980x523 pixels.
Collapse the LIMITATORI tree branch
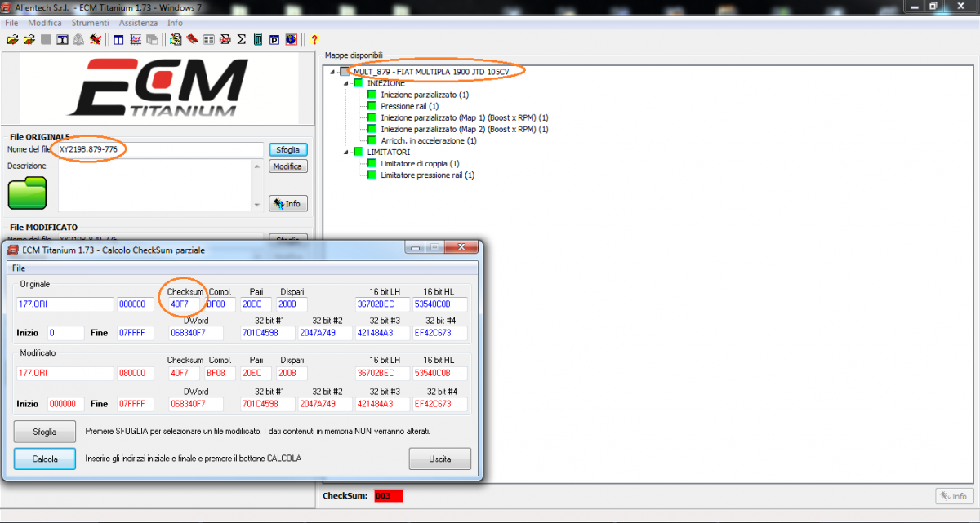tap(346, 152)
